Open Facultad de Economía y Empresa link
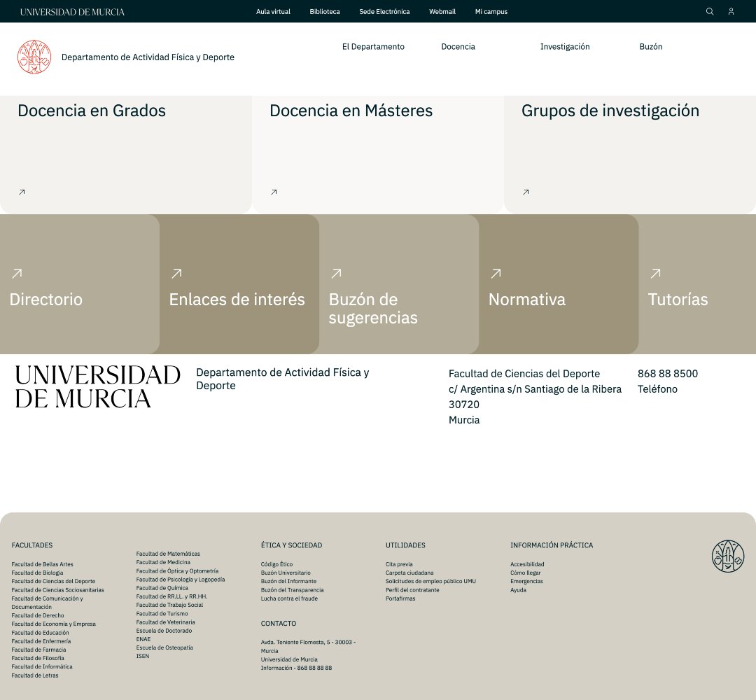 pyautogui.click(x=53, y=624)
